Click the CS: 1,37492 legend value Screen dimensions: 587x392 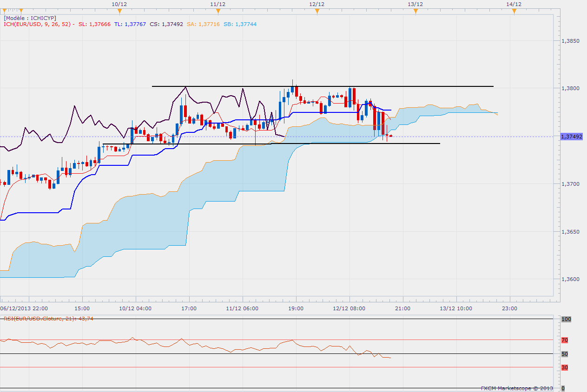click(x=166, y=24)
